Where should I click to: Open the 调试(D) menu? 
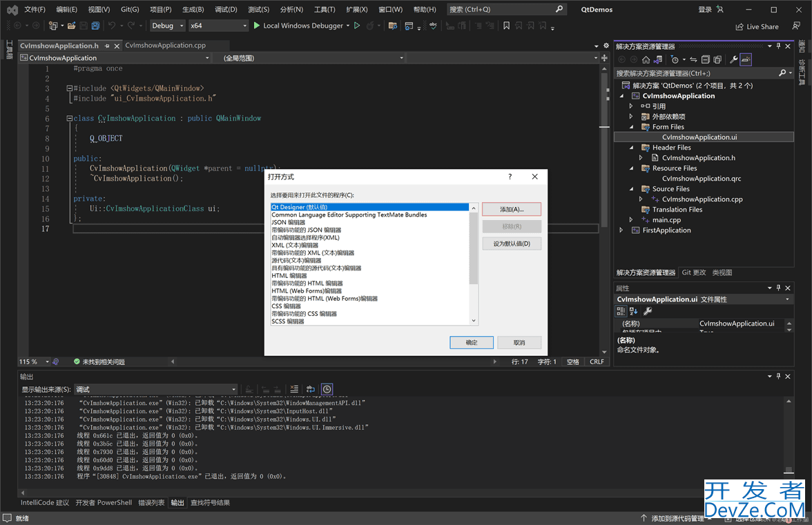pyautogui.click(x=226, y=9)
